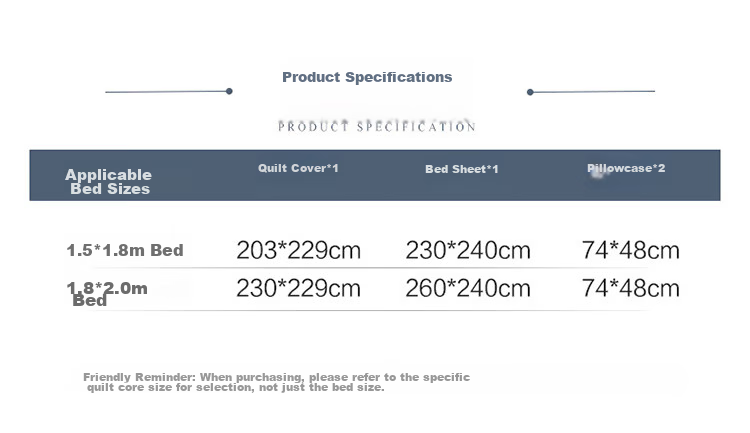Select the Quilt Cover*1 column header

(x=298, y=168)
